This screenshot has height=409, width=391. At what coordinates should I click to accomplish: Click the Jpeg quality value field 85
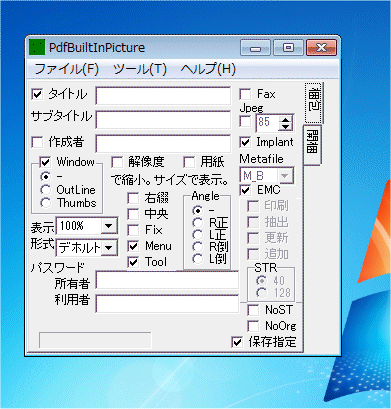tap(268, 123)
